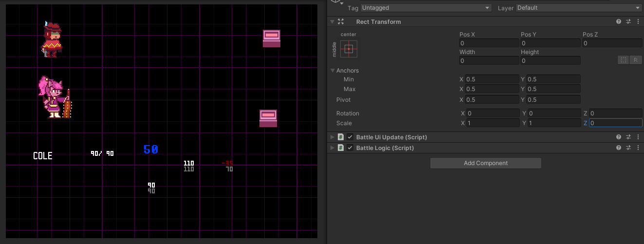Screen dimensions: 644x244
Task: Disable Battle Ui Update script checkbox
Action: coord(350,137)
